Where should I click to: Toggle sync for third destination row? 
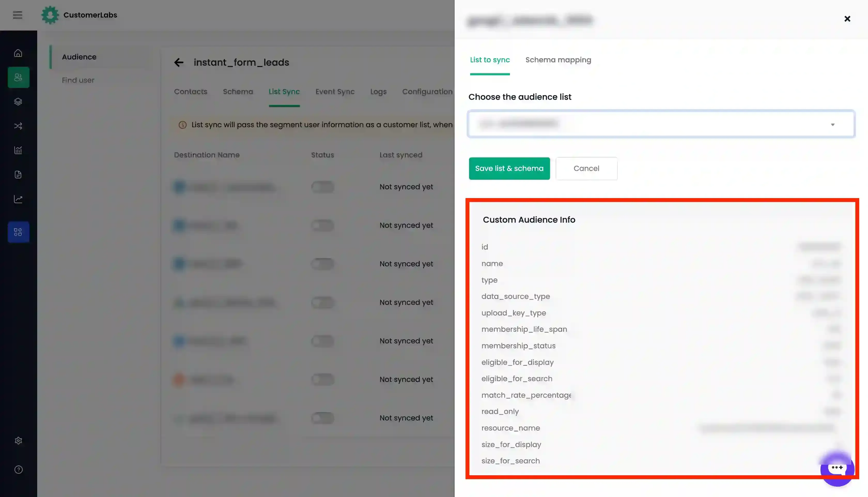point(322,264)
